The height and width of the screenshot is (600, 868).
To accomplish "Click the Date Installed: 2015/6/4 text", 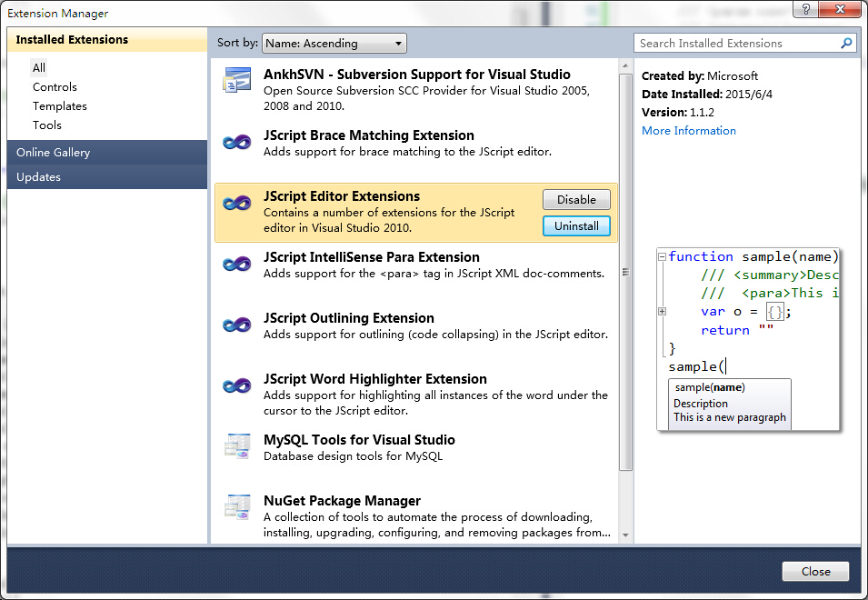I will [707, 95].
